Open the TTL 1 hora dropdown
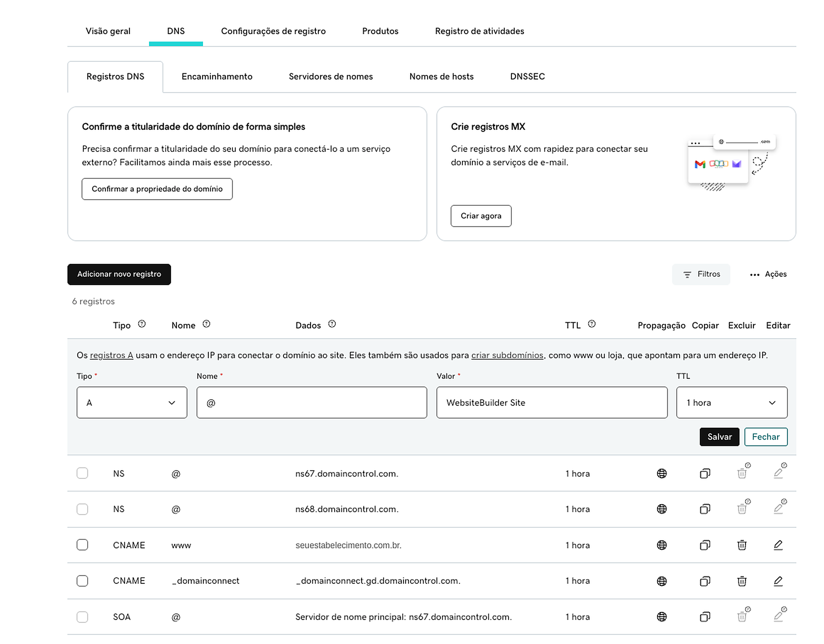 click(732, 402)
